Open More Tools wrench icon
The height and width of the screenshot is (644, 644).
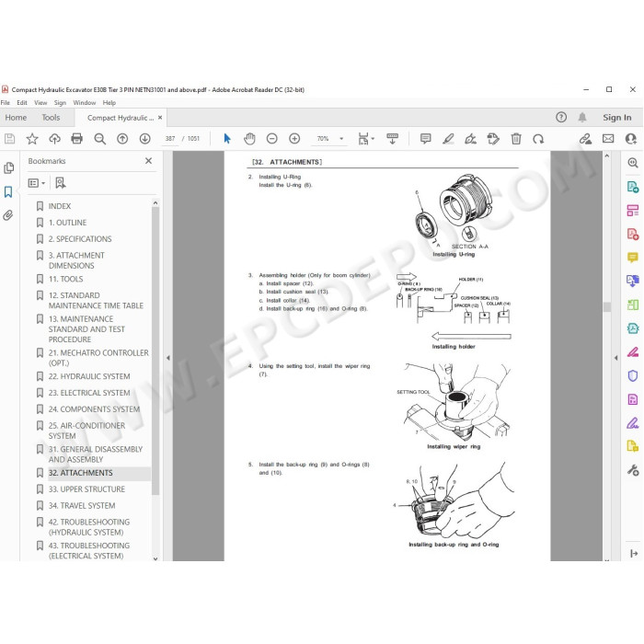[x=633, y=470]
